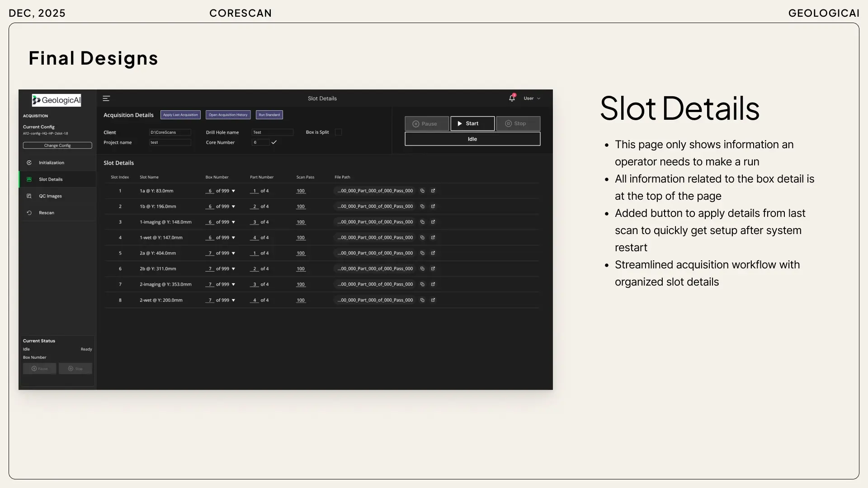Click GeologicAI logo in sidebar
Viewport: 868px width, 488px height.
tap(57, 100)
